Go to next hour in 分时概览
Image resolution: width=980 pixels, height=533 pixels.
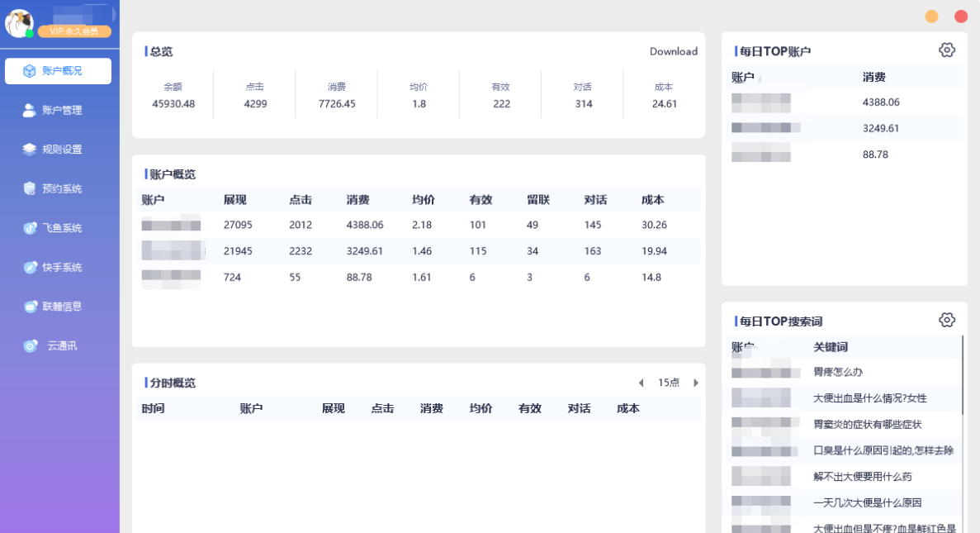click(696, 383)
